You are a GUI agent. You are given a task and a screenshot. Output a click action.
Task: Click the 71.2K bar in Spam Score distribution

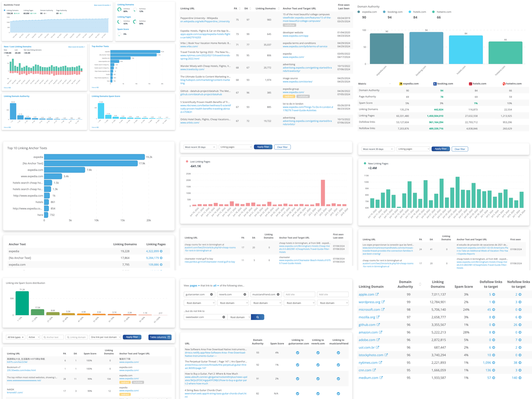point(22,303)
